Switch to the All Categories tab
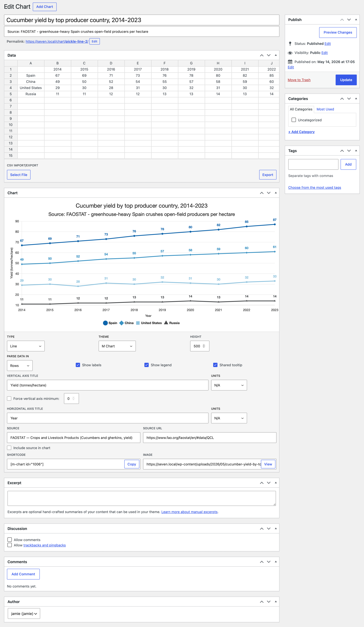 (301, 109)
